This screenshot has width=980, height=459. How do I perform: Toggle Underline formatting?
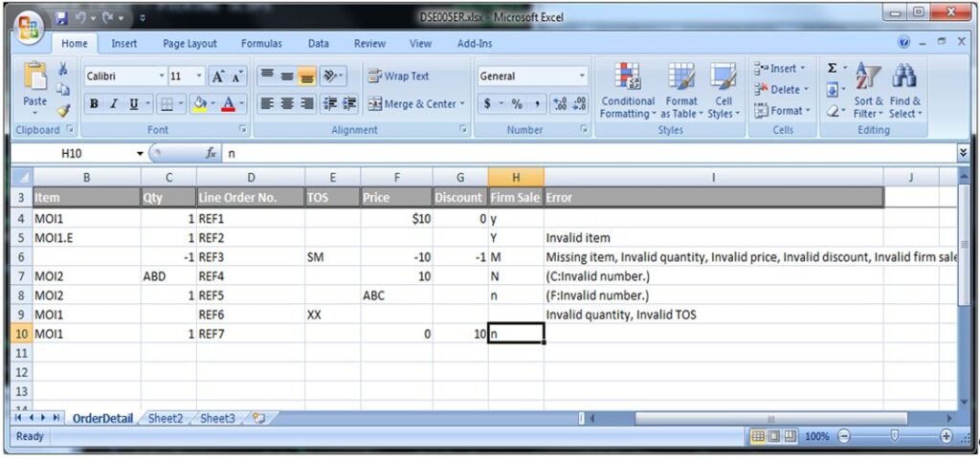pyautogui.click(x=133, y=103)
